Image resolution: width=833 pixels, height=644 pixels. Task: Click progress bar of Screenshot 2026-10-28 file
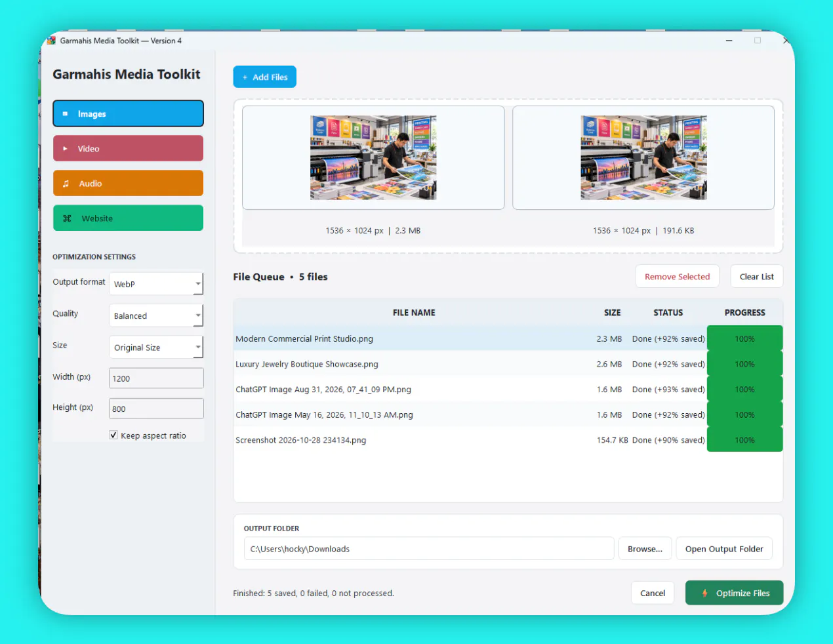coord(744,440)
